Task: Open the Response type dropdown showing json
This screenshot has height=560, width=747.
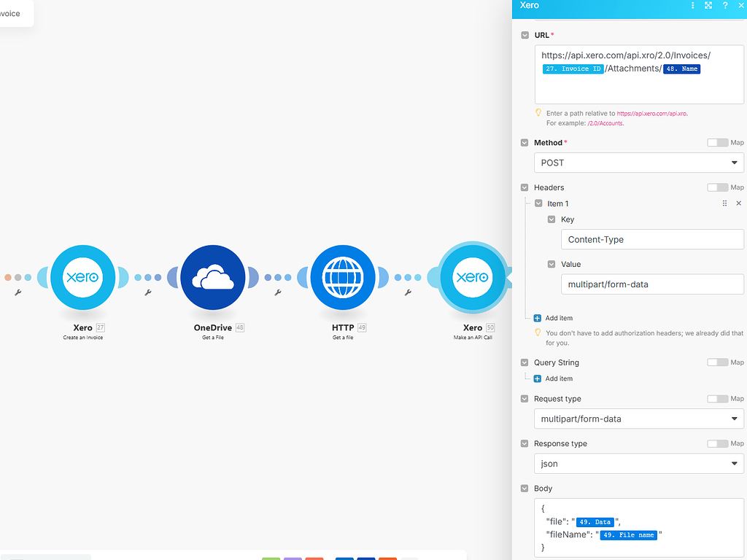Action: [639, 463]
